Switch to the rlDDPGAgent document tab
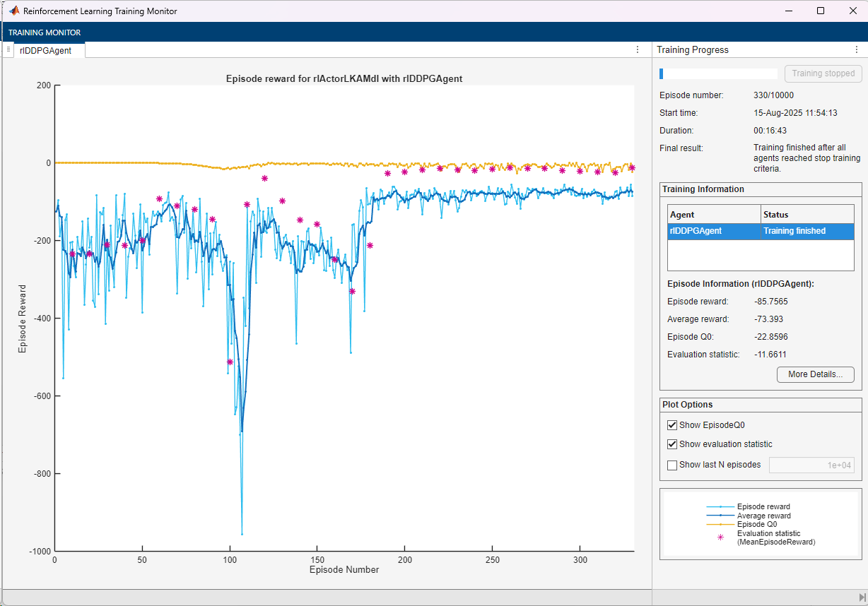Viewport: 868px width, 606px height. 45,50
